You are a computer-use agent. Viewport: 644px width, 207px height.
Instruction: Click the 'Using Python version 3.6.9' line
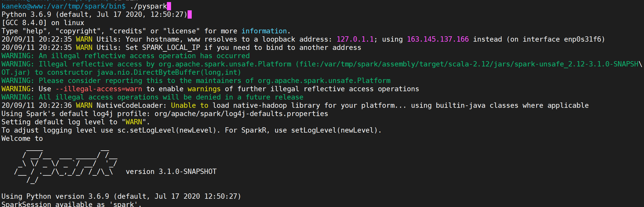click(x=121, y=196)
